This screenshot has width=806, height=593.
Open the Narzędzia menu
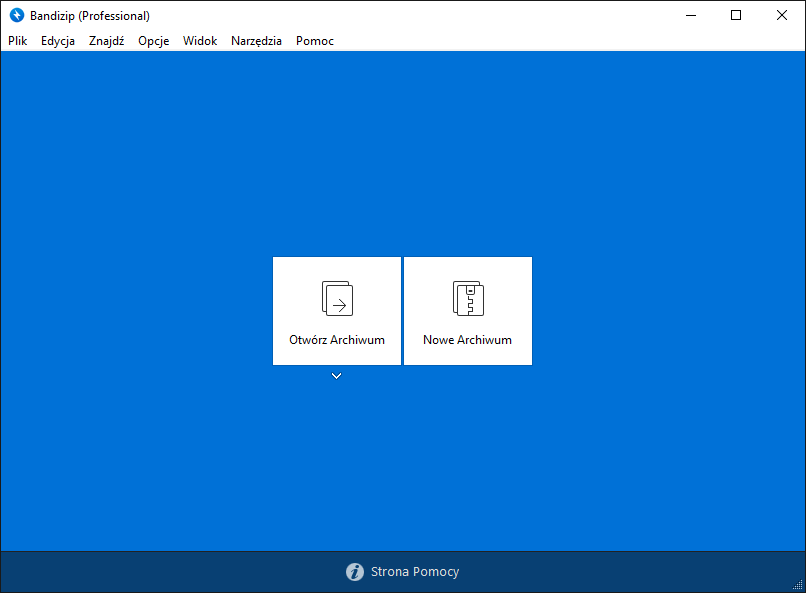point(257,41)
